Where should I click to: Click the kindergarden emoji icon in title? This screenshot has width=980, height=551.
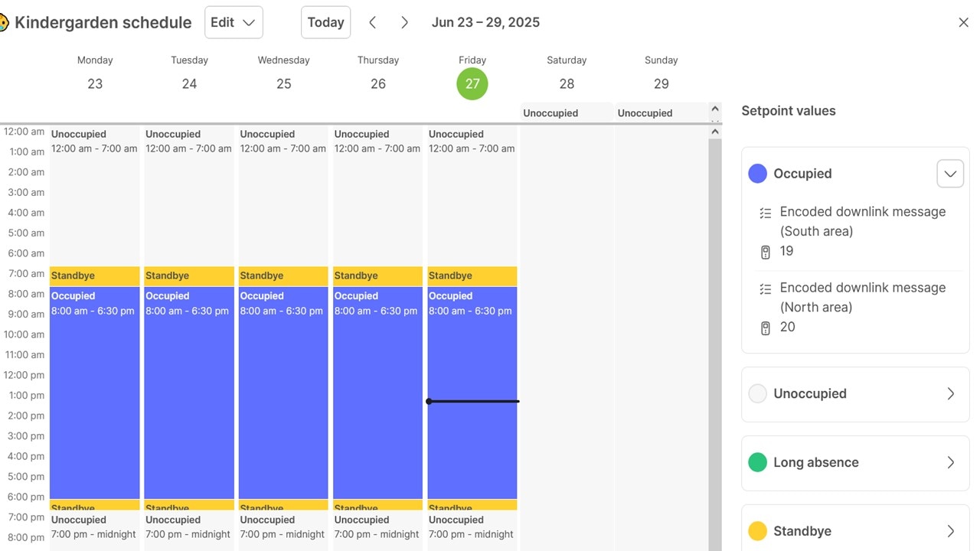(4, 22)
